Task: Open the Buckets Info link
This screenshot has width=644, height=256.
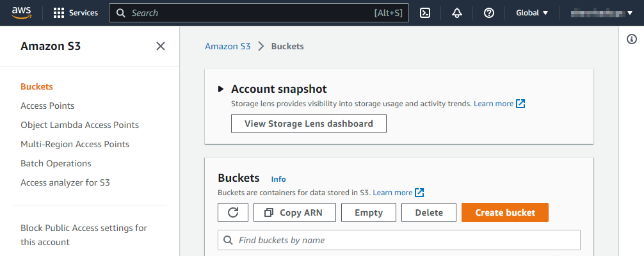Action: (278, 179)
